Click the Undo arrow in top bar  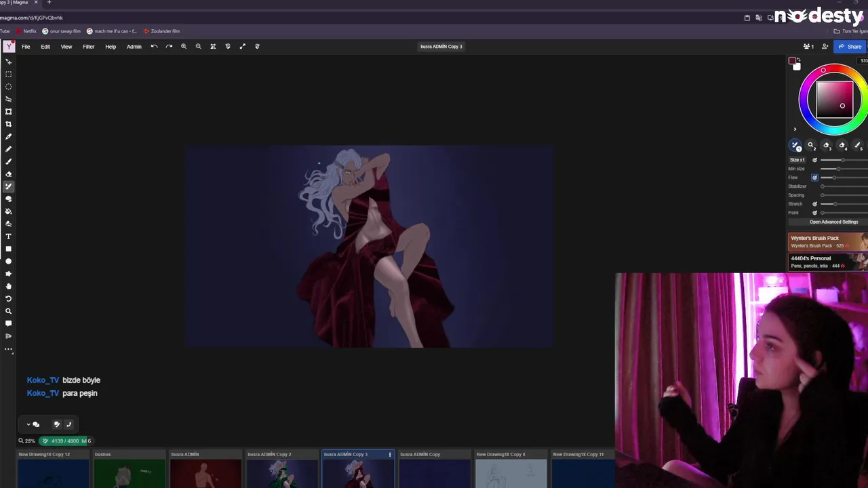[154, 47]
